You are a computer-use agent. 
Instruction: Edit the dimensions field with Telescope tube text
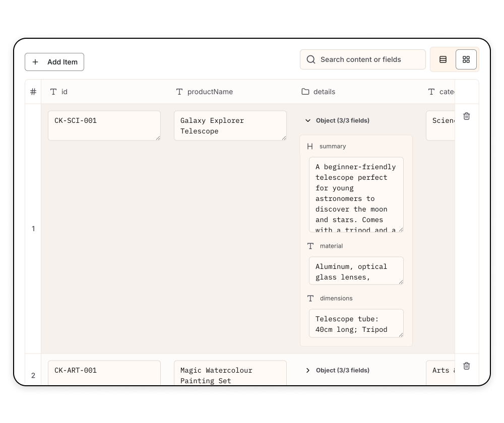[x=356, y=323]
